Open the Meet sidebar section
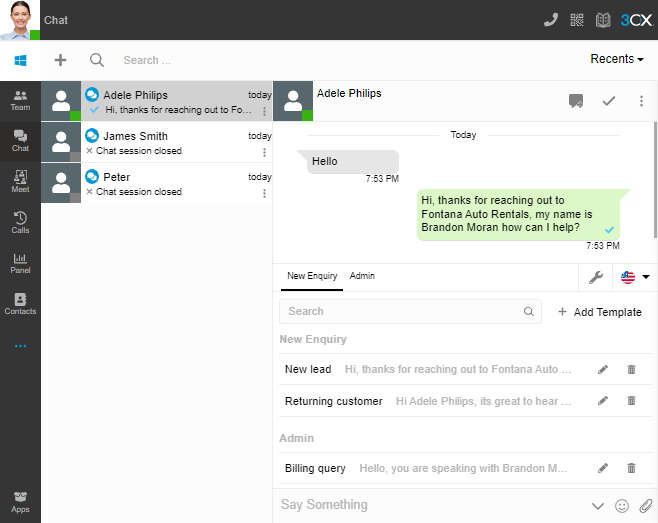The image size is (658, 523). click(20, 182)
